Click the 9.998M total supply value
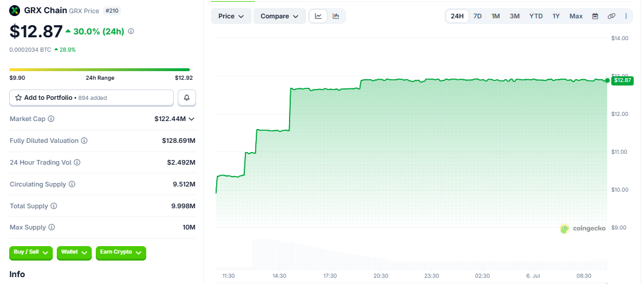The width and height of the screenshot is (644, 284). [x=184, y=206]
